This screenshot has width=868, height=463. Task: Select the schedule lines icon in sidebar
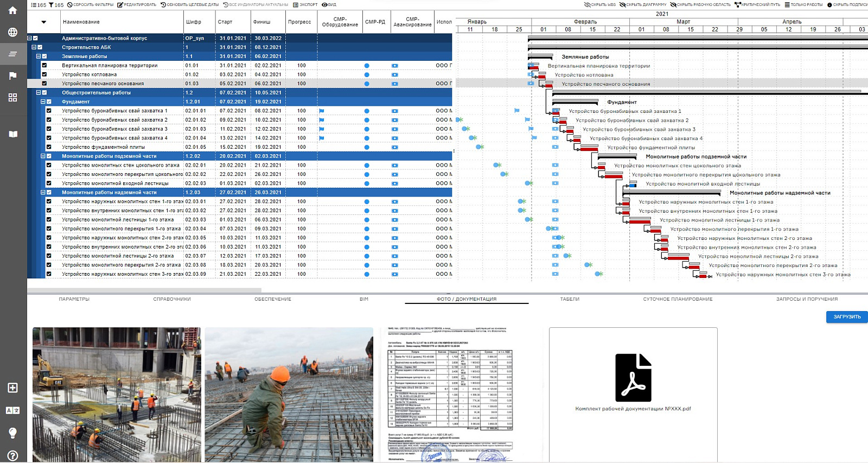click(12, 54)
